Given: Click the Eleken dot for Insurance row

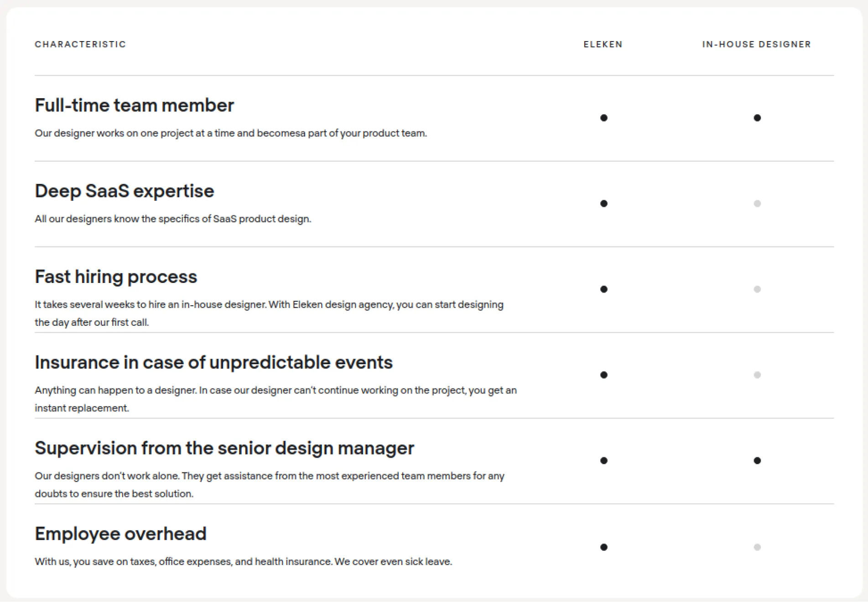Looking at the screenshot, I should coord(604,375).
